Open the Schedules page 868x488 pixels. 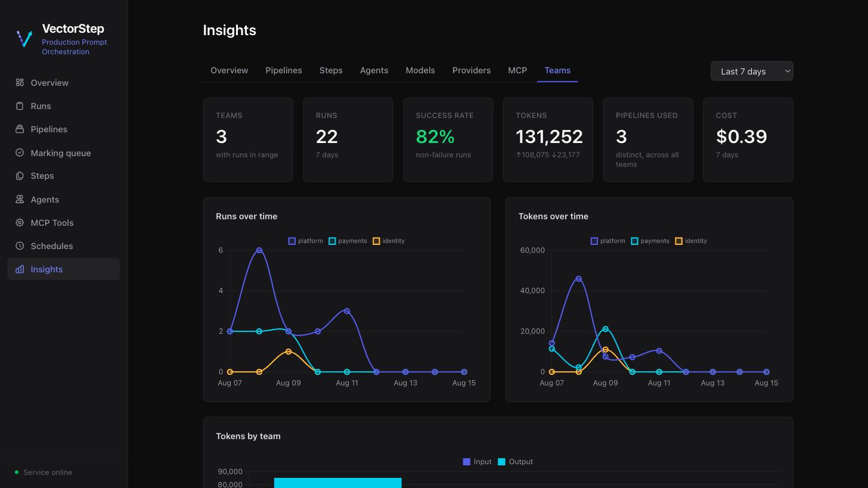(63, 245)
